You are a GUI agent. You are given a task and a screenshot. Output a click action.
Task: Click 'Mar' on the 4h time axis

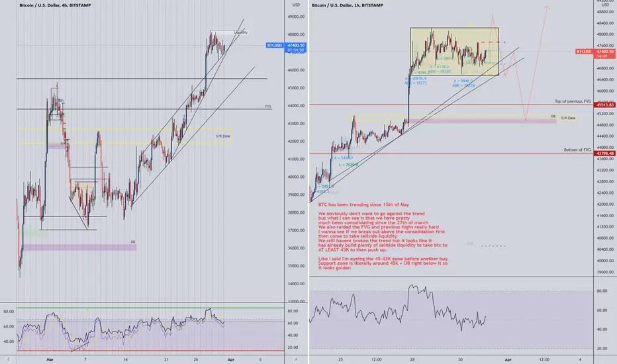click(50, 359)
